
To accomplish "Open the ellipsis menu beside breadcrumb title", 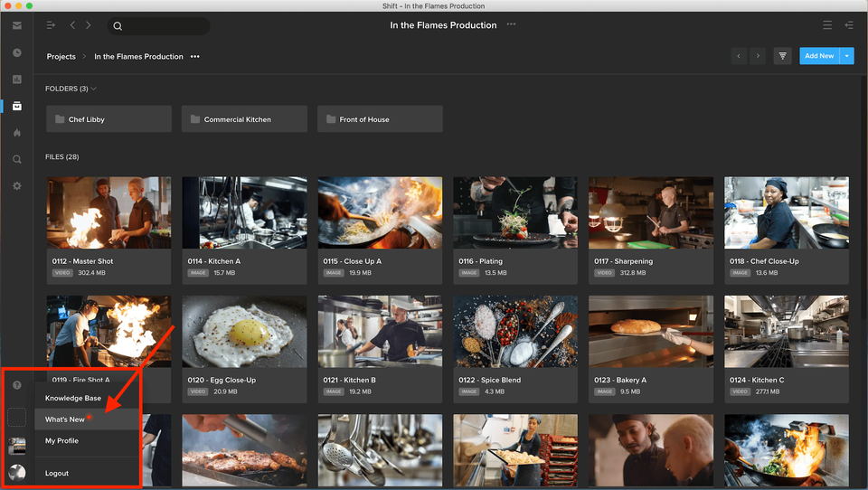I will (195, 56).
